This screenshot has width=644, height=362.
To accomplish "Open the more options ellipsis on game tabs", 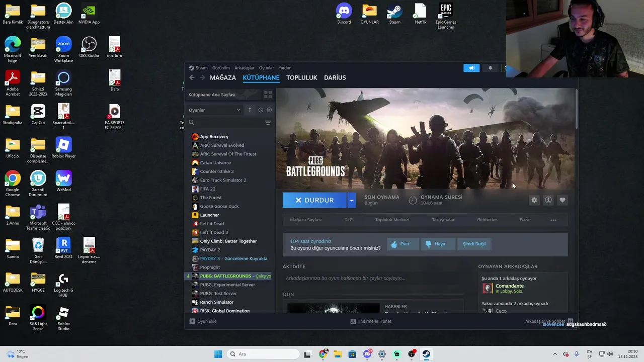I will click(553, 220).
